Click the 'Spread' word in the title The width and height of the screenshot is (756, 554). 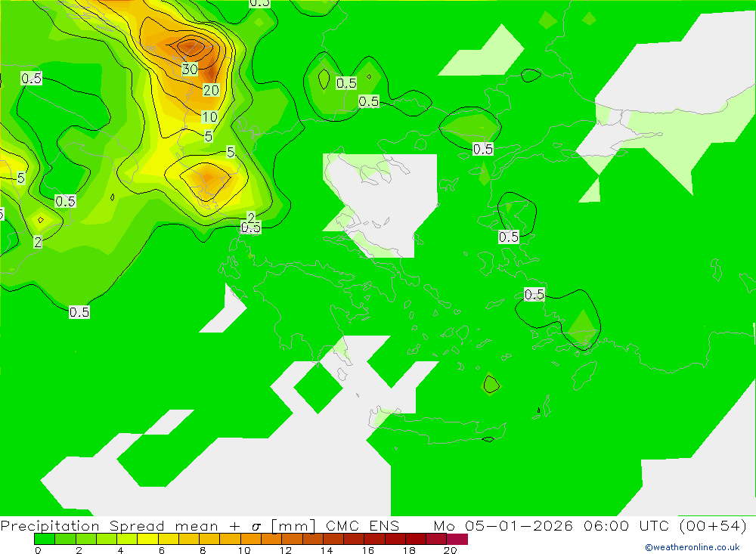point(137,526)
